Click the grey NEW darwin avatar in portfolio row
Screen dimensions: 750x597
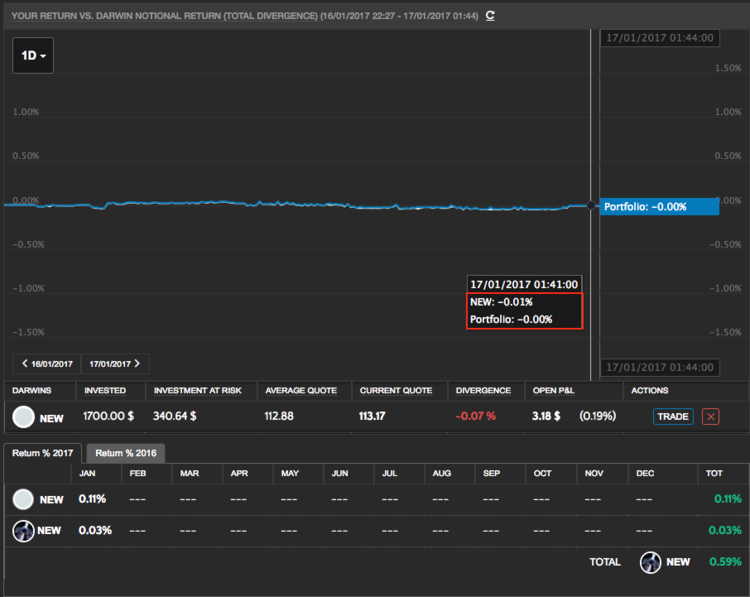pyautogui.click(x=23, y=416)
